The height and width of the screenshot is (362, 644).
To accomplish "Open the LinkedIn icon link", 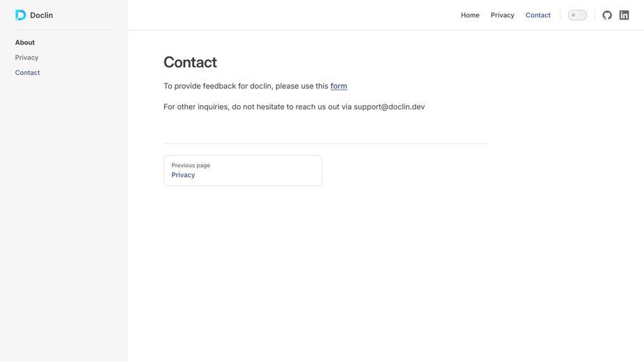I will tap(624, 15).
